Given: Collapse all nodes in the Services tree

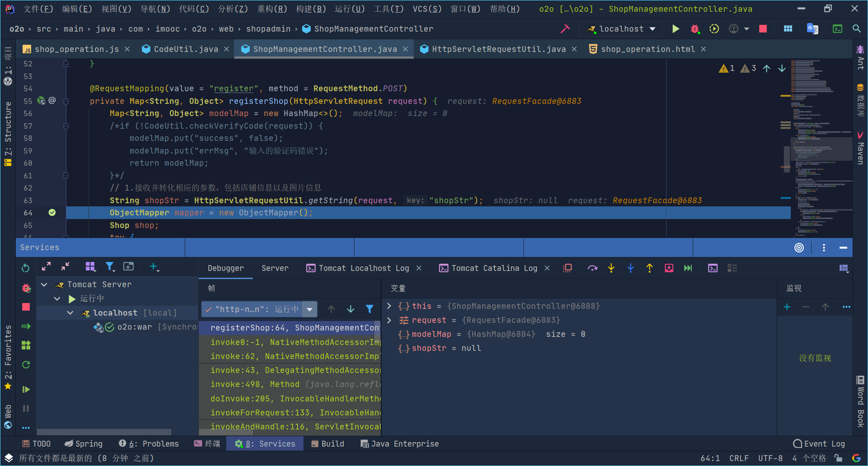Looking at the screenshot, I should 65,267.
